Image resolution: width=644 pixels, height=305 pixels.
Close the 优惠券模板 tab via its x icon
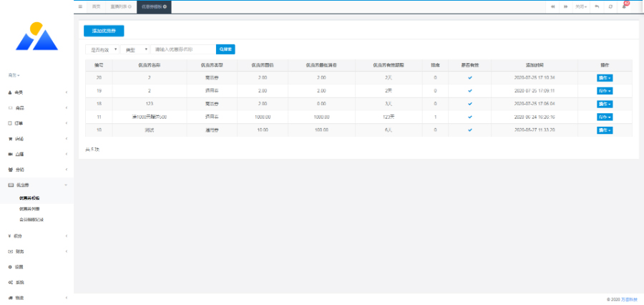click(x=165, y=6)
